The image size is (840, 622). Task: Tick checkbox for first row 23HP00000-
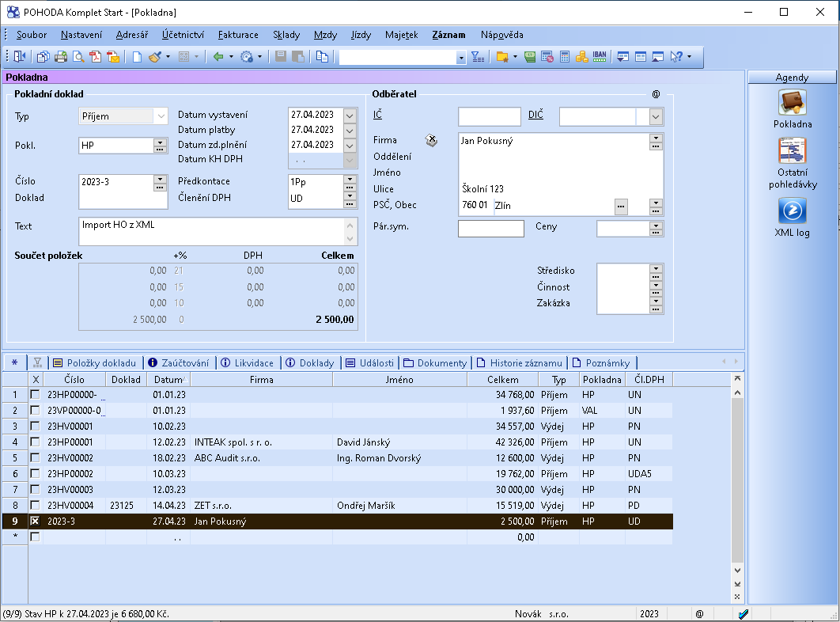35,395
